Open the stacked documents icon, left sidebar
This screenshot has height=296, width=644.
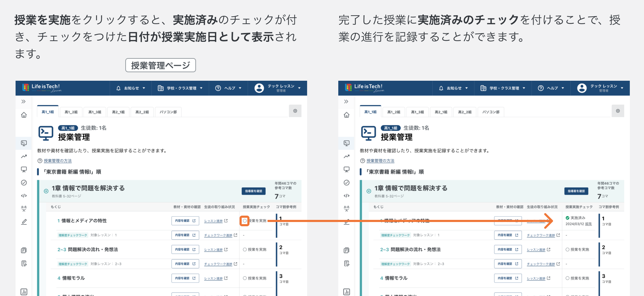(24, 250)
